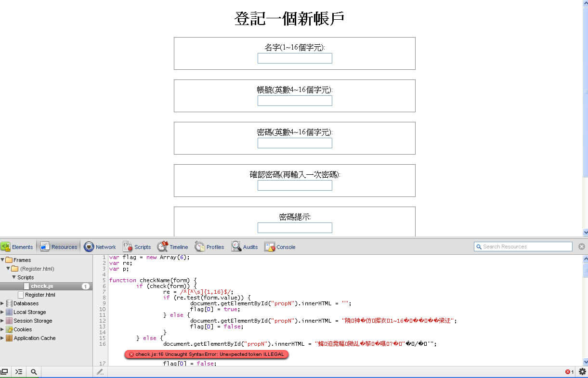Screen dimensions: 588x378
Task: Expand the Local Storage node arrow
Action: tap(2, 312)
